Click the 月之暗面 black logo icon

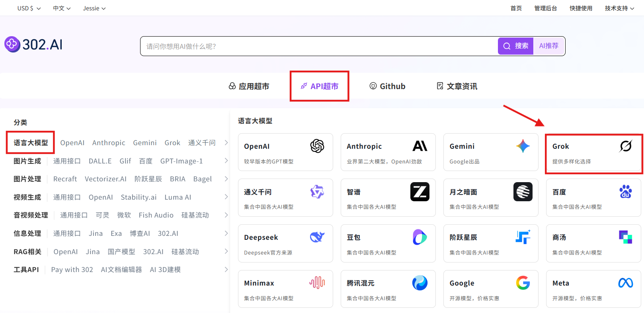[x=523, y=192]
